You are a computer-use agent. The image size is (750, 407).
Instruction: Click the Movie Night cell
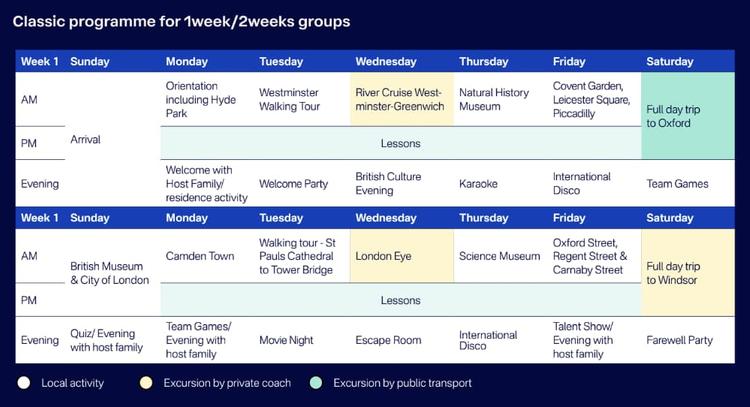(286, 340)
